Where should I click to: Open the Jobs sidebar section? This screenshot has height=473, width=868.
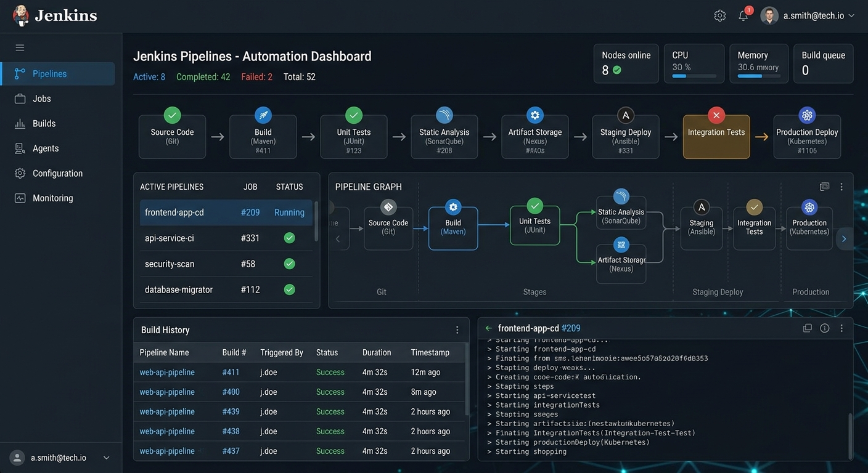pos(41,99)
